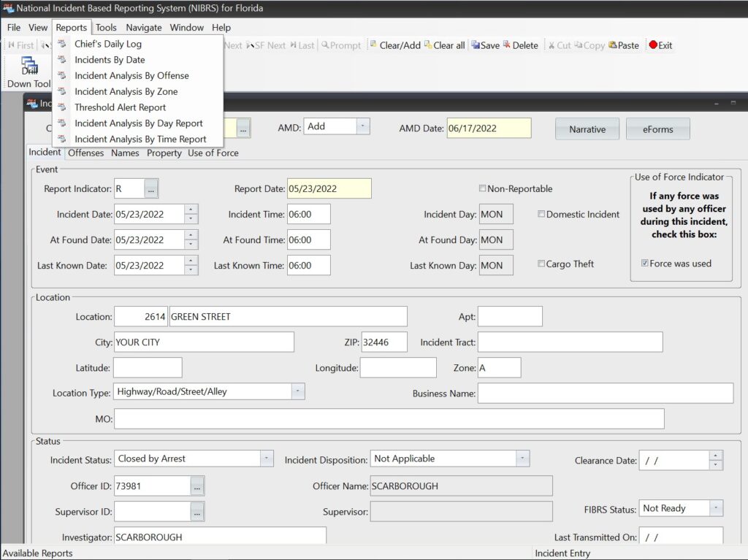The image size is (748, 560).
Task: Click the Narrative button
Action: tap(587, 129)
